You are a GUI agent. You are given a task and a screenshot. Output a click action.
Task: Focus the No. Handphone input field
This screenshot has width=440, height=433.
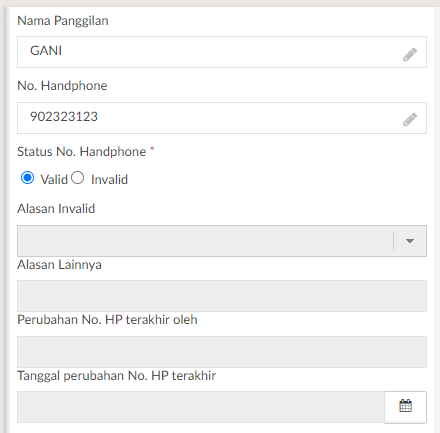pyautogui.click(x=222, y=118)
